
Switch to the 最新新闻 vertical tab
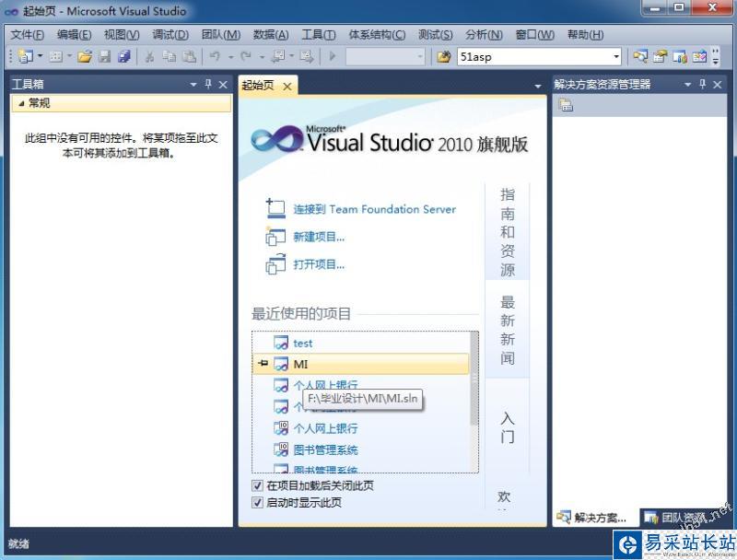(508, 330)
